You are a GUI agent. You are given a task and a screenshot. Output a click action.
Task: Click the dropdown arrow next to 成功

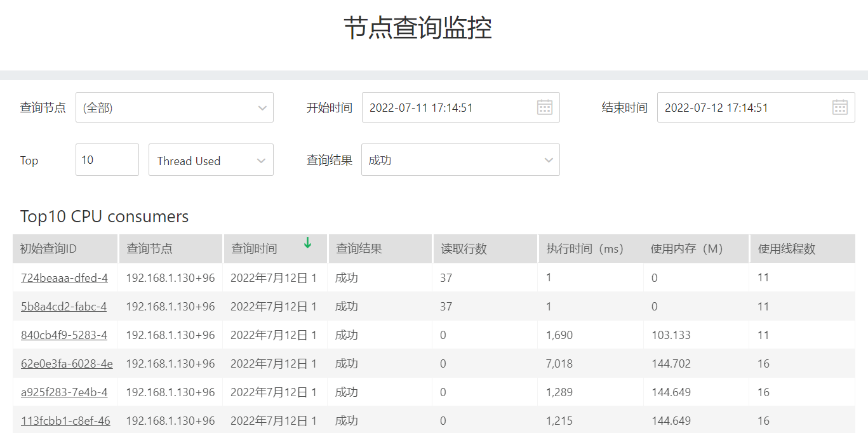[549, 160]
